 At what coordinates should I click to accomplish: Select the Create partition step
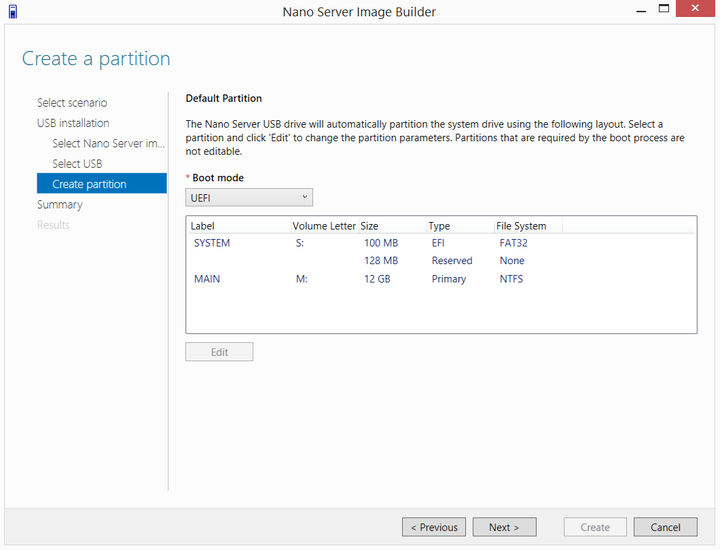(x=101, y=184)
